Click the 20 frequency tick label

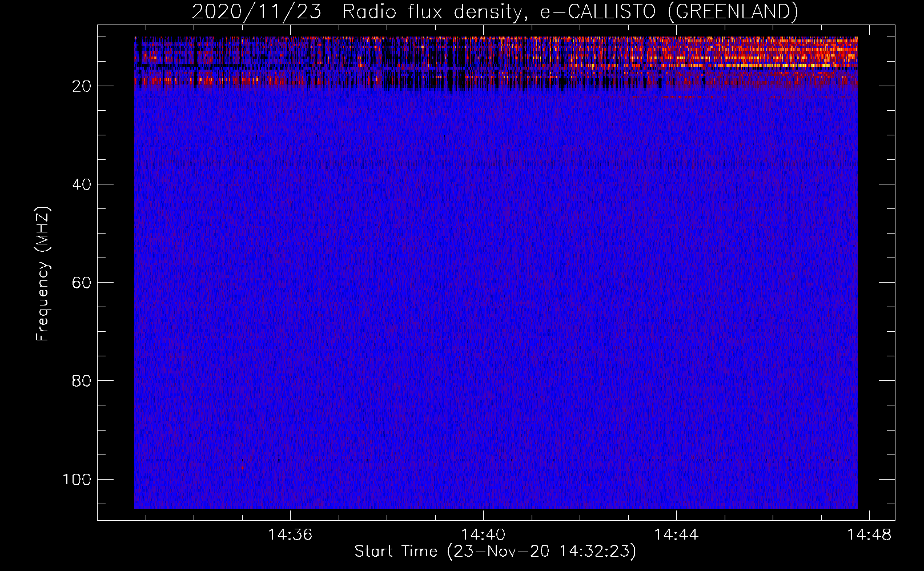82,86
